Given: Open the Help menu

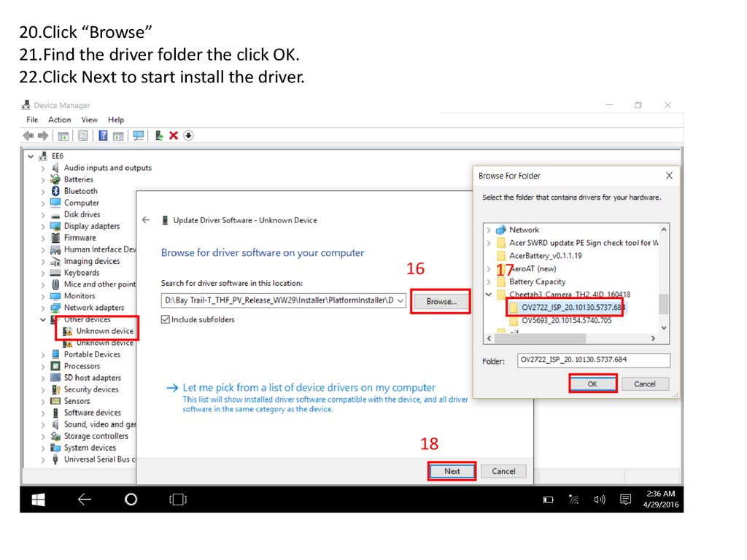Looking at the screenshot, I should coord(116,120).
